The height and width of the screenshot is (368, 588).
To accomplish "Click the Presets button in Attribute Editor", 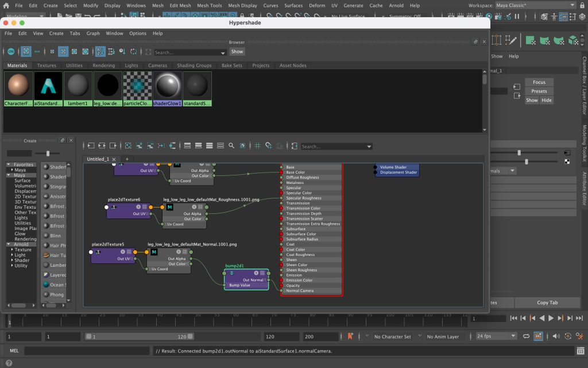I will pos(539,91).
